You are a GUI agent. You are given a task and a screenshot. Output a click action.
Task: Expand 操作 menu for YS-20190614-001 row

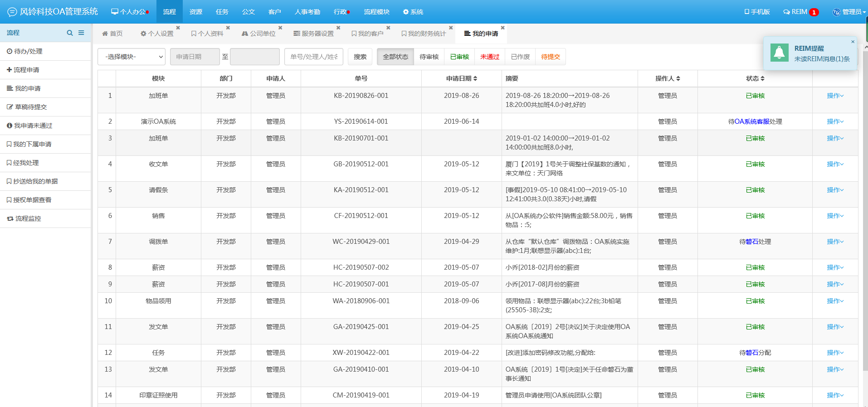835,121
